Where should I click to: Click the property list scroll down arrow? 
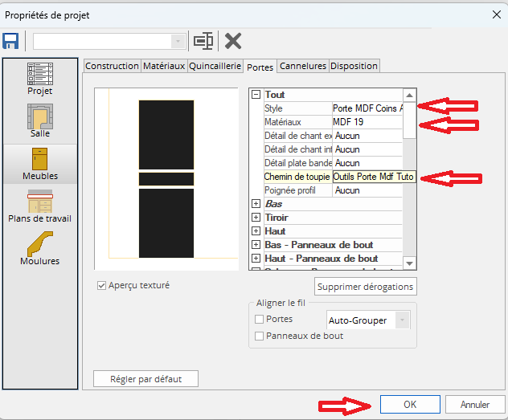[409, 263]
